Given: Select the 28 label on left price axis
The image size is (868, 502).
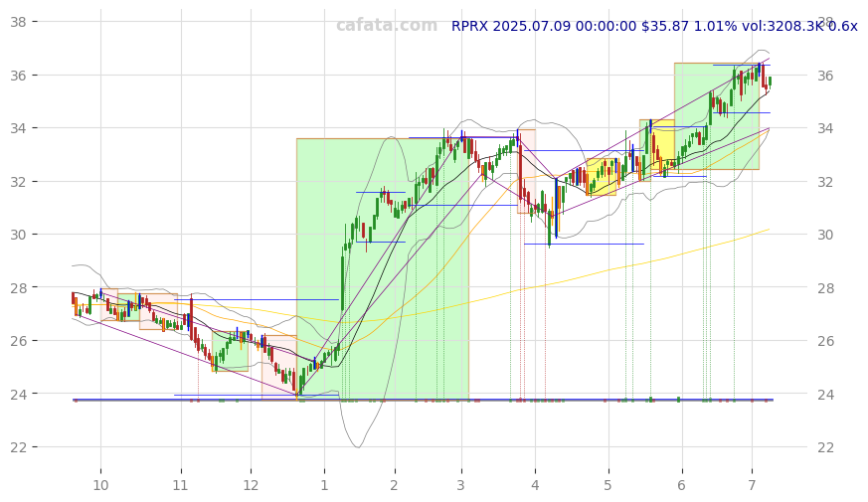Looking at the screenshot, I should coord(18,287).
